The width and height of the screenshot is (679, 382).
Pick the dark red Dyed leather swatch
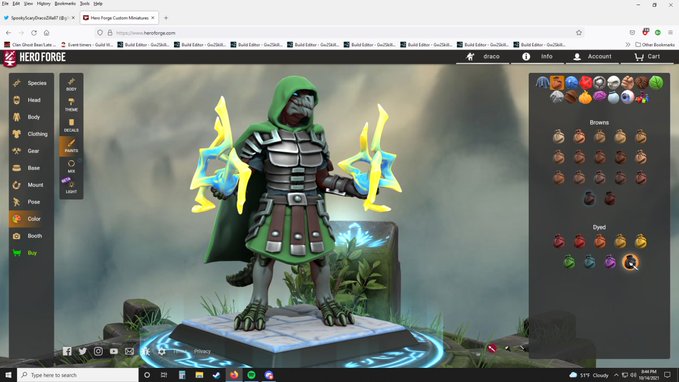pyautogui.click(x=559, y=241)
